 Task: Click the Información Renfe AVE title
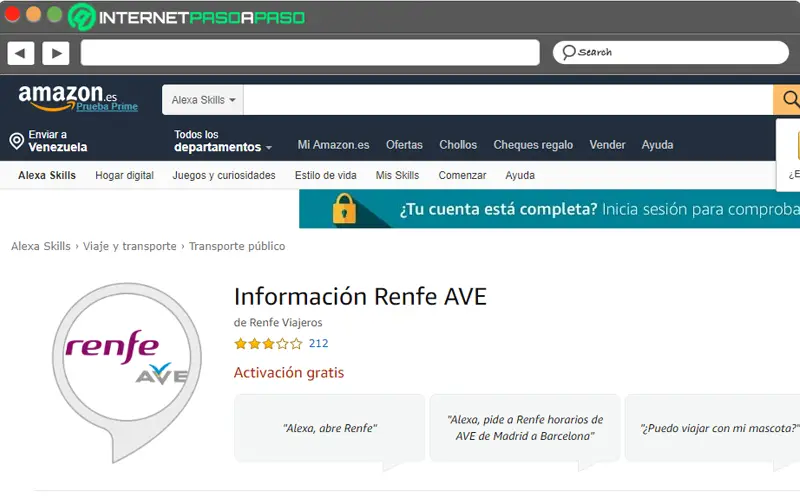tap(360, 296)
